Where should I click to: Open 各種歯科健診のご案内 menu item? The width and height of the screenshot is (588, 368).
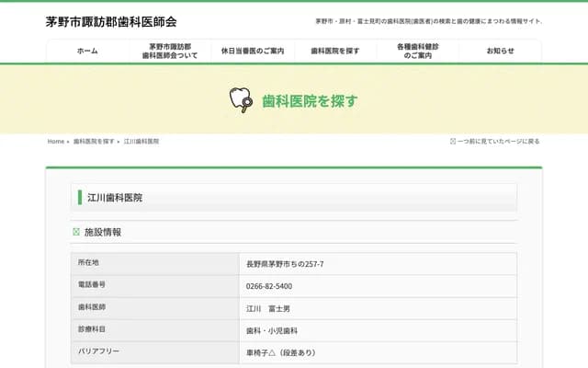(x=417, y=51)
